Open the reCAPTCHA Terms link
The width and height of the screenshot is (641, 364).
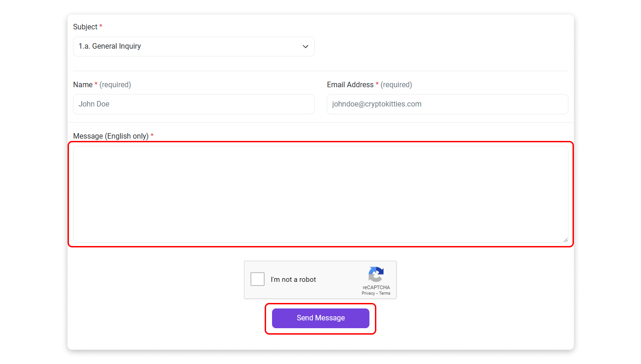coord(385,293)
